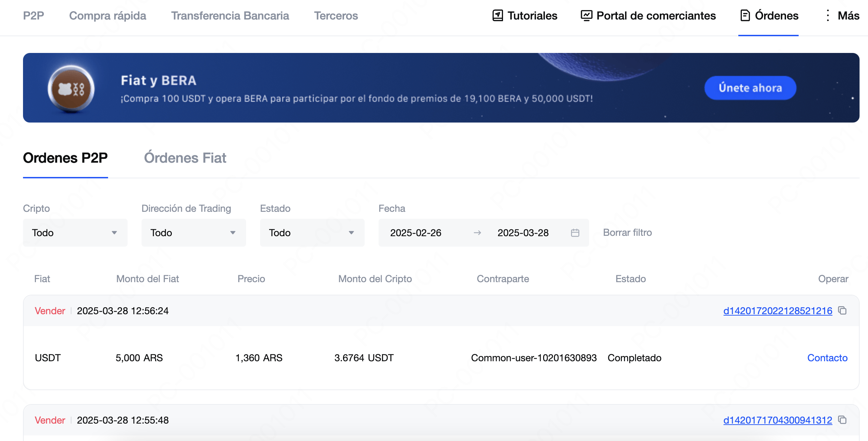Click Borrar filtro to clear filters
The image size is (868, 441).
[627, 232]
